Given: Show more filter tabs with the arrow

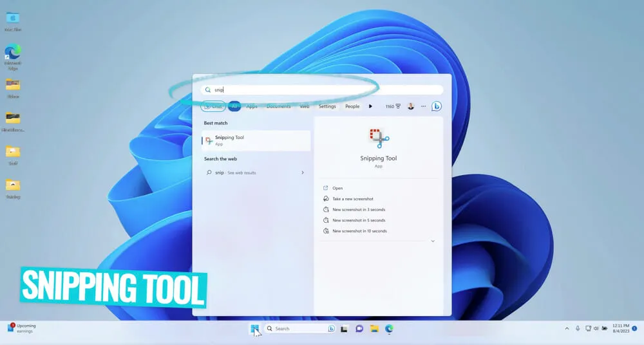Looking at the screenshot, I should click(370, 106).
